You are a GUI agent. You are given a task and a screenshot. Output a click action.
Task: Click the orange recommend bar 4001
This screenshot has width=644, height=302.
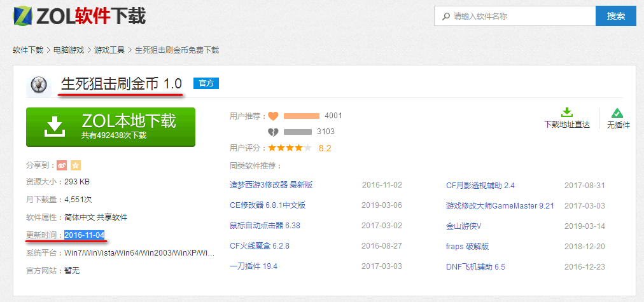pyautogui.click(x=302, y=116)
